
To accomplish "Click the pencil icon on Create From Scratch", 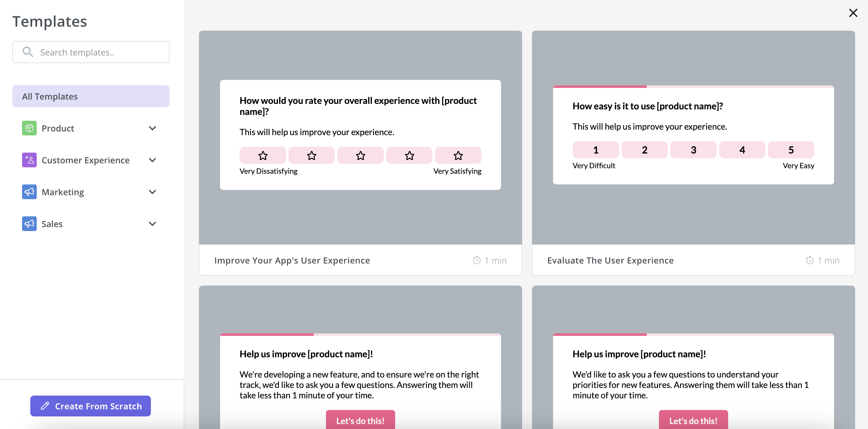I will (x=45, y=406).
